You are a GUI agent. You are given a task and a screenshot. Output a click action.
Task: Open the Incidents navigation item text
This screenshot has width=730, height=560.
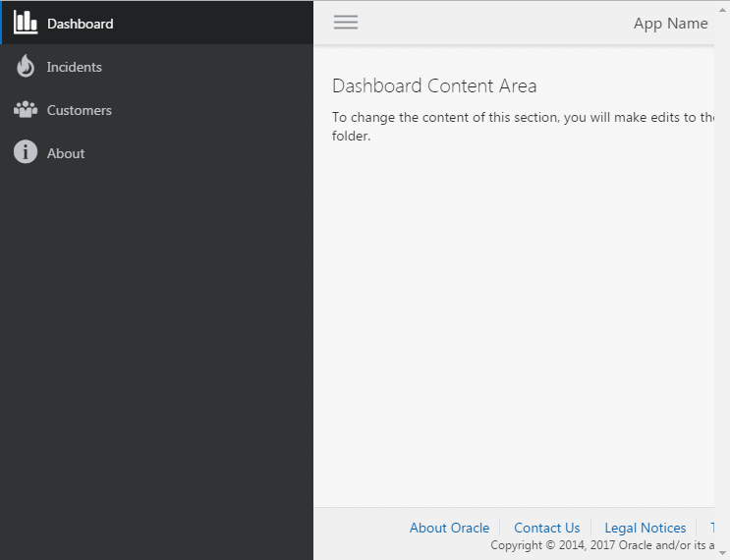[x=75, y=67]
